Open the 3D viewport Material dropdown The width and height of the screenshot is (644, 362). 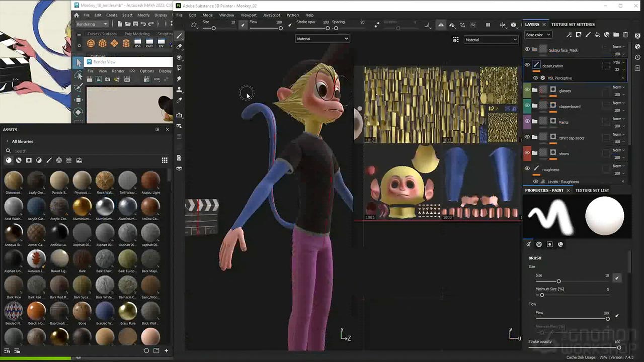click(322, 39)
